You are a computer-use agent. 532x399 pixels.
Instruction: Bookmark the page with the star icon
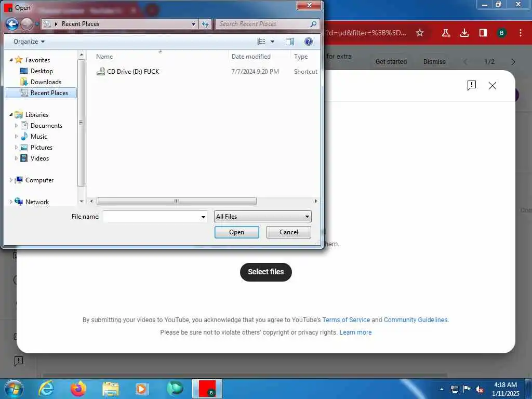tap(420, 33)
